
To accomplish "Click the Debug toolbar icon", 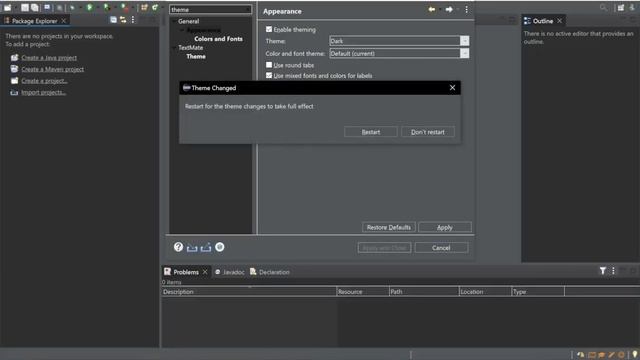I will coord(72,7).
